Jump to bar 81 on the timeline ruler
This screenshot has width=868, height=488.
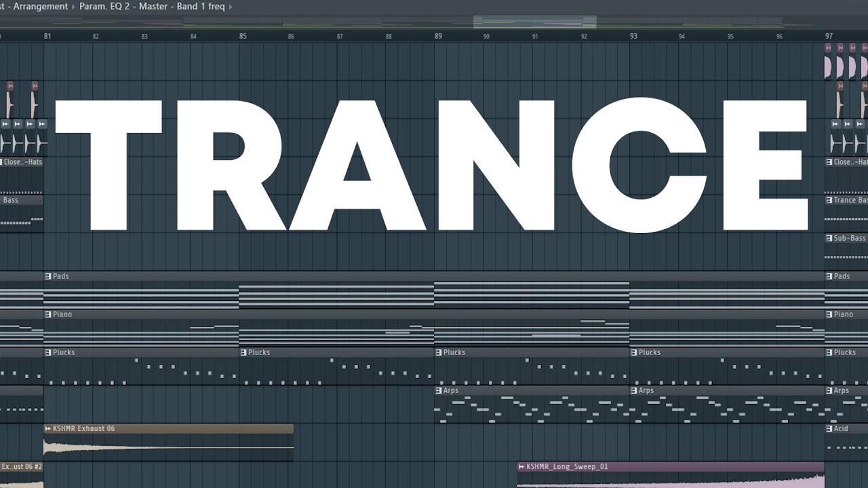coord(47,35)
